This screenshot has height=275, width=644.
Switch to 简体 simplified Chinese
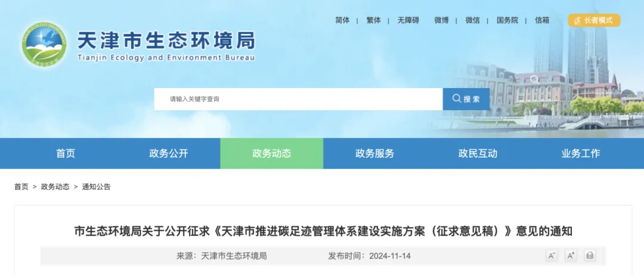coord(342,20)
